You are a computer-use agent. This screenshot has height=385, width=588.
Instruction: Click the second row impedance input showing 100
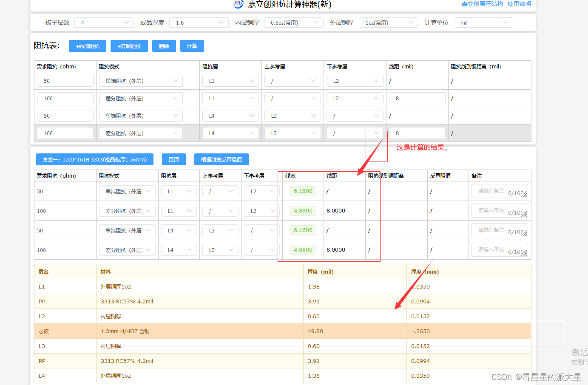pyautogui.click(x=65, y=98)
